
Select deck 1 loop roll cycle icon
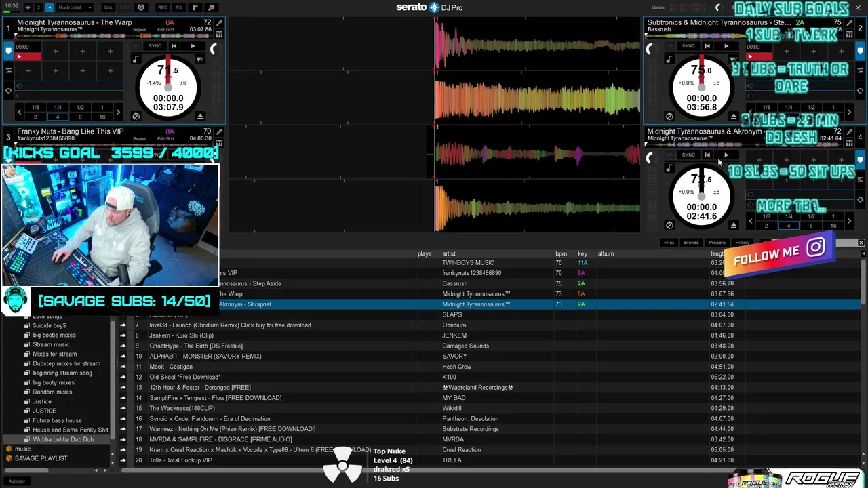pyautogui.click(x=8, y=90)
